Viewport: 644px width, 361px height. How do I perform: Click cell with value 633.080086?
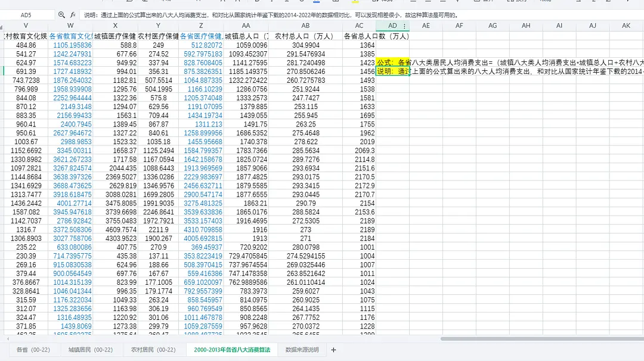[x=70, y=247]
